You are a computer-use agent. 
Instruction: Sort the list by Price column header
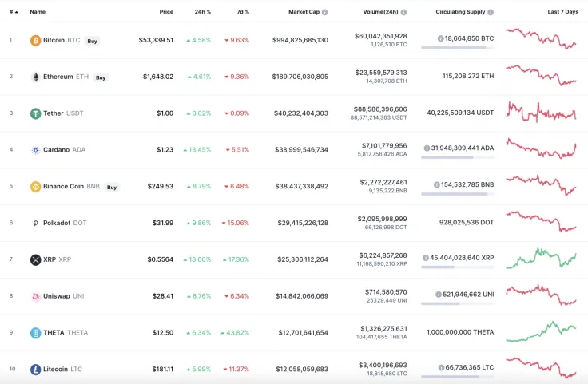[x=165, y=12]
